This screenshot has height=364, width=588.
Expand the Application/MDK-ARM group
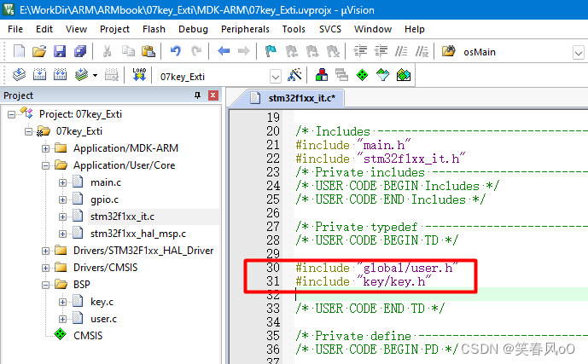pyautogui.click(x=45, y=148)
